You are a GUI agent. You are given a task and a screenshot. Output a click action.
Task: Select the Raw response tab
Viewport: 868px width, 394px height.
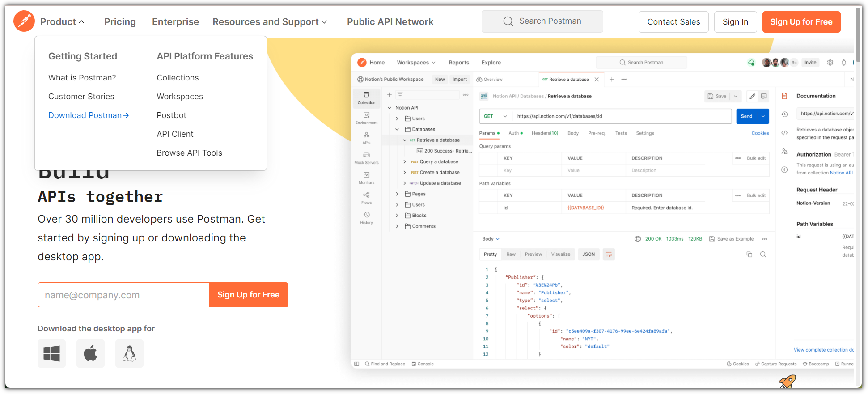pyautogui.click(x=511, y=254)
